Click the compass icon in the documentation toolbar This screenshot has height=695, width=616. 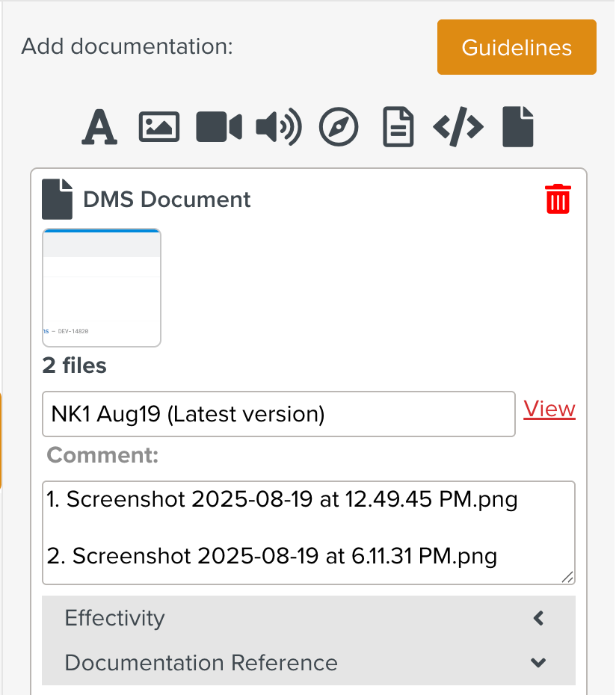(x=339, y=127)
